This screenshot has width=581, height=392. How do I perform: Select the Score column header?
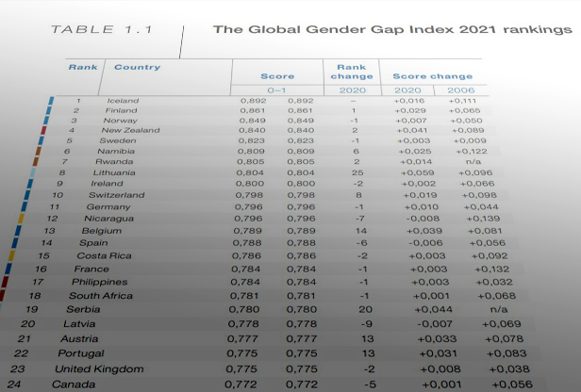click(x=277, y=76)
